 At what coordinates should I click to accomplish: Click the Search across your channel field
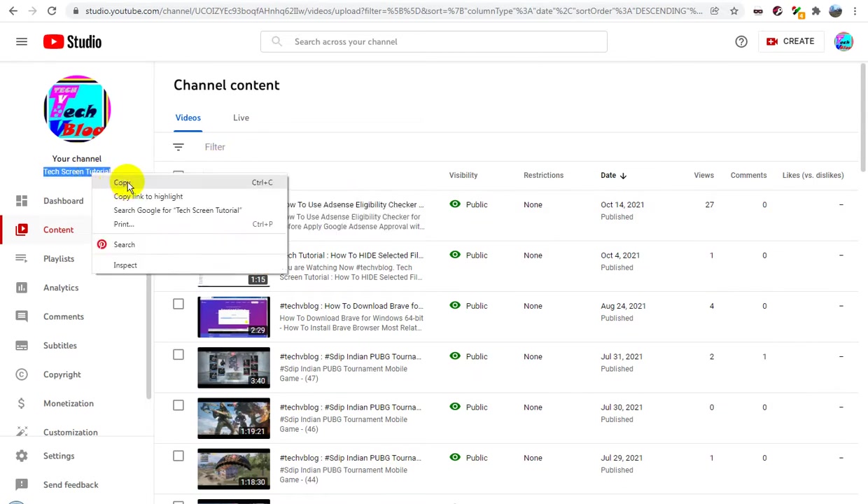(434, 42)
